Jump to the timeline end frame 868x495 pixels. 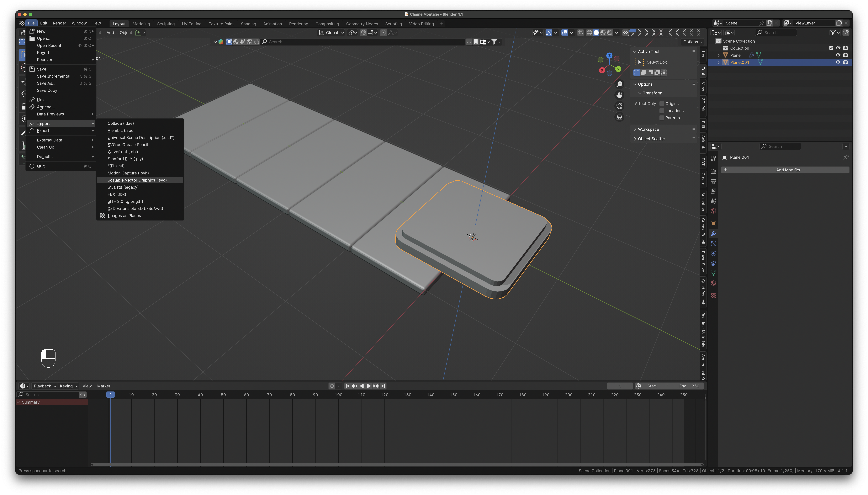coord(383,386)
